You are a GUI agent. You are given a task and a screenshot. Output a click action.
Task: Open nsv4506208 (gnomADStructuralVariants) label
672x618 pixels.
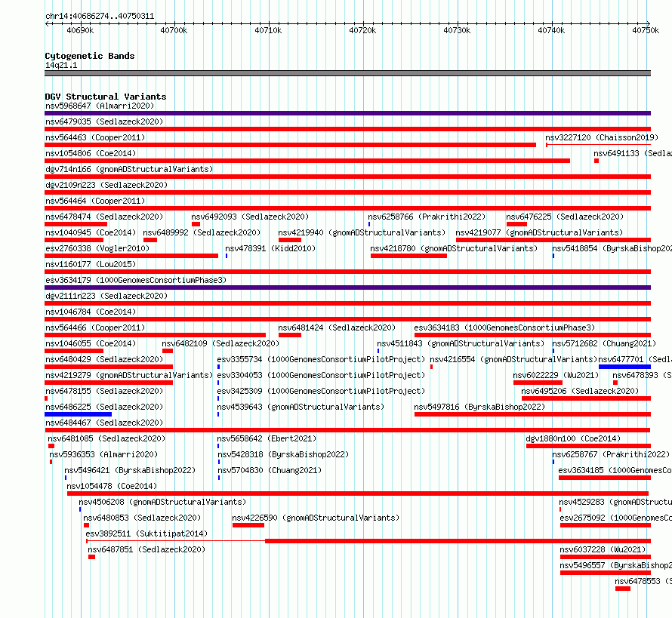162,502
